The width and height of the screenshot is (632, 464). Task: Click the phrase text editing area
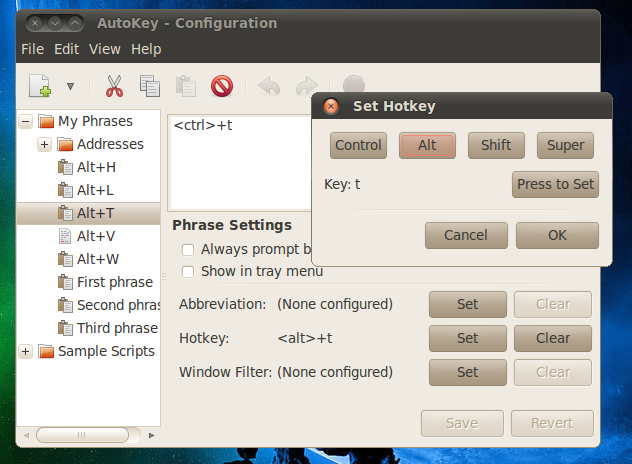[x=241, y=162]
